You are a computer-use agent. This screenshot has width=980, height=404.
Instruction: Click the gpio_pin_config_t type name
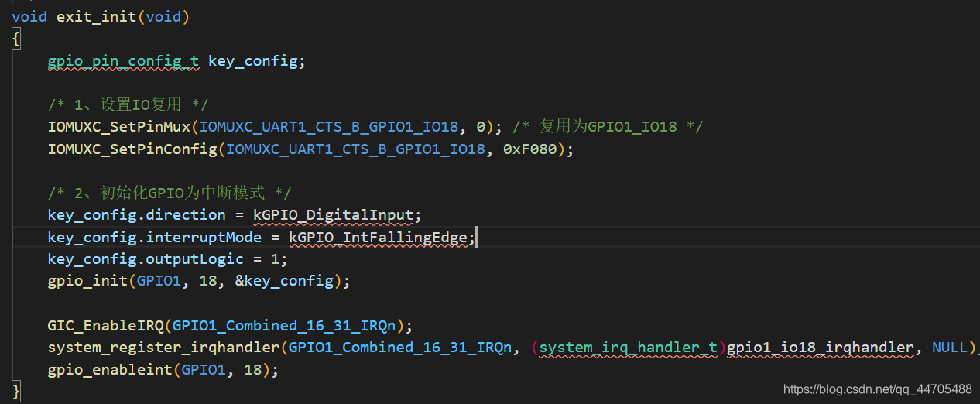(x=123, y=60)
